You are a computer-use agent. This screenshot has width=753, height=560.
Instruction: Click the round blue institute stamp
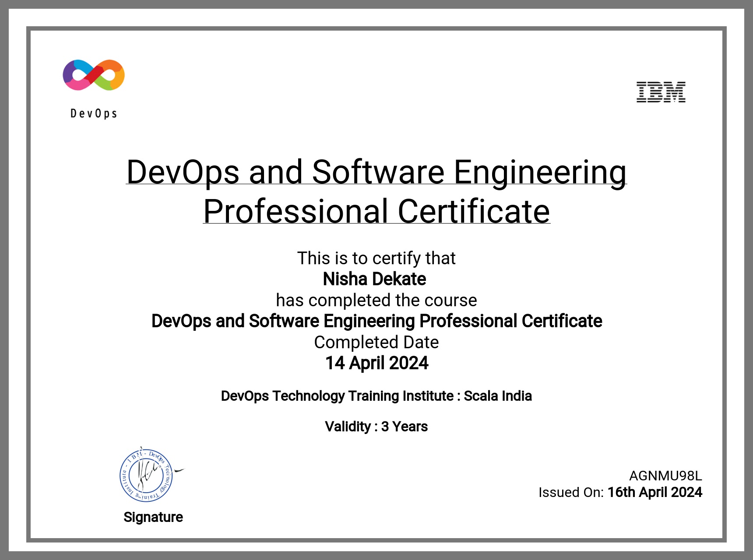point(146,476)
